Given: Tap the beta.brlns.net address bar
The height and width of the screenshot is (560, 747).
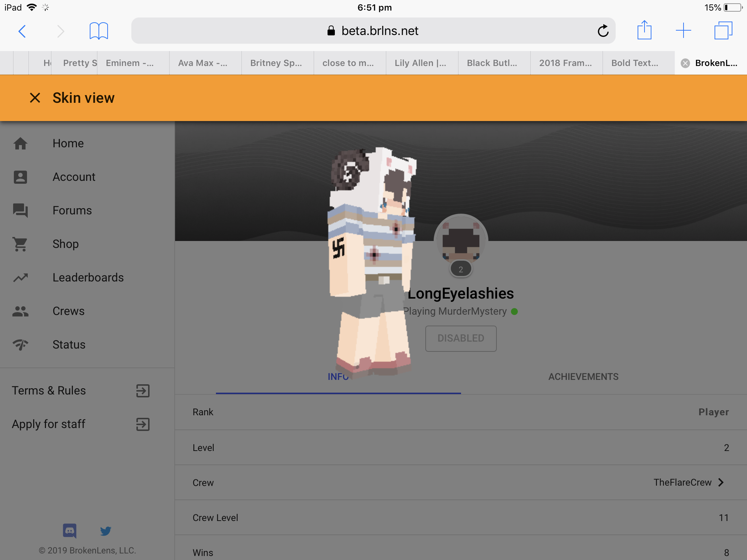Looking at the screenshot, I should click(373, 31).
